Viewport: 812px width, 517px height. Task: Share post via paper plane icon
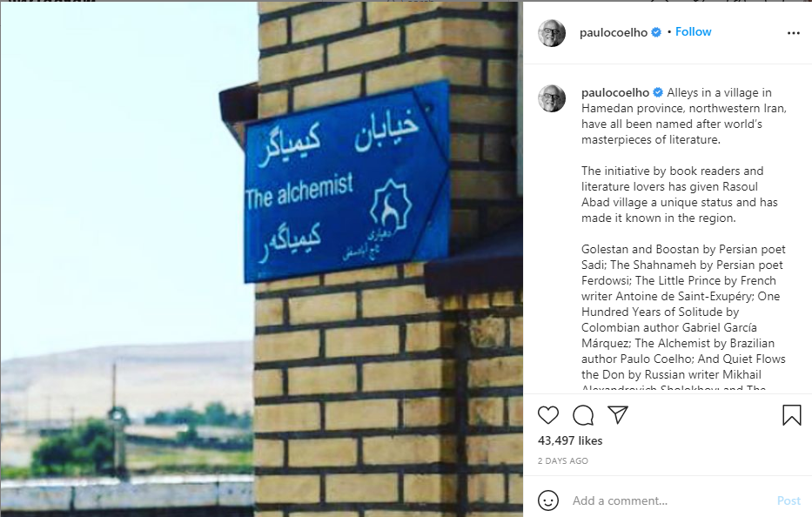click(618, 414)
